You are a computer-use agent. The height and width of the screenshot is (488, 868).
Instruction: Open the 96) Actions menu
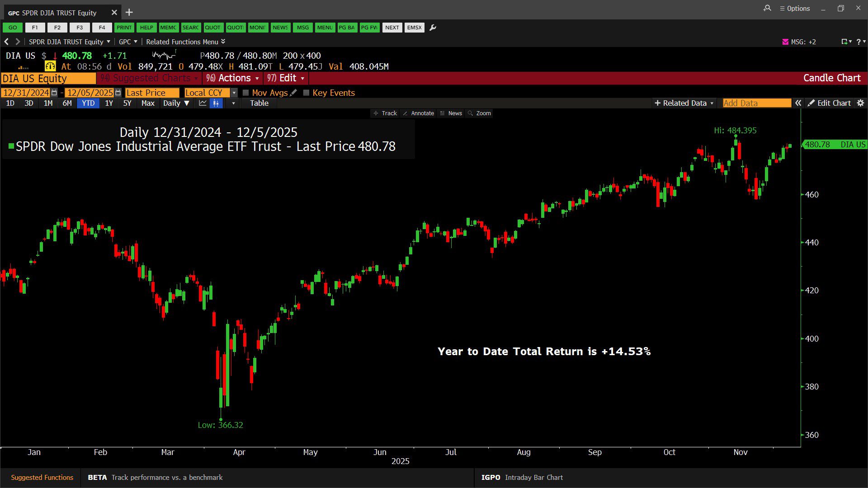pos(232,78)
